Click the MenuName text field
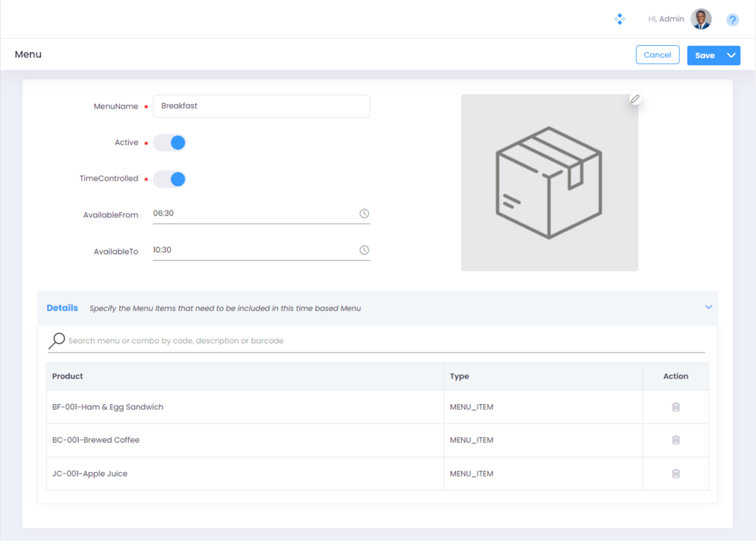 tap(261, 106)
